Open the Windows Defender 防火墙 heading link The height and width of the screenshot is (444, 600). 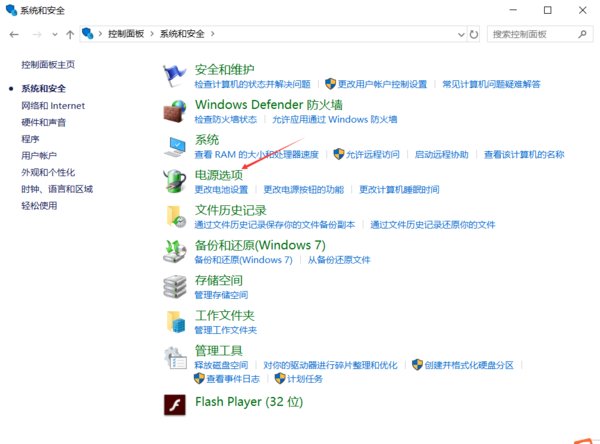[x=269, y=104]
